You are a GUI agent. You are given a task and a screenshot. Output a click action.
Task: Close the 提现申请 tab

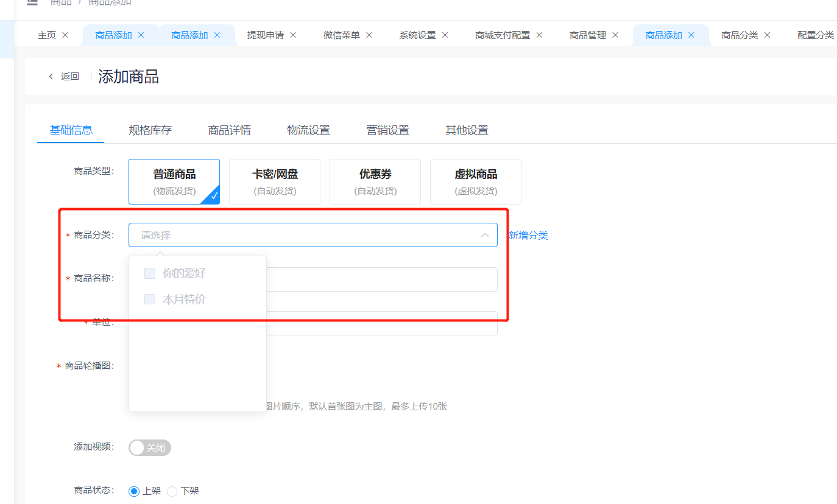click(x=293, y=35)
